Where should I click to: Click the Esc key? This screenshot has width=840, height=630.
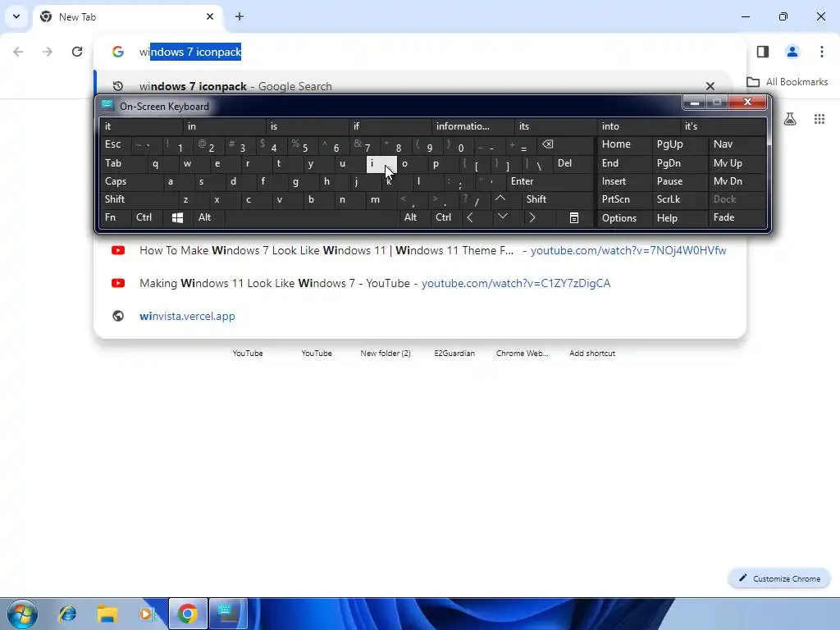115,144
